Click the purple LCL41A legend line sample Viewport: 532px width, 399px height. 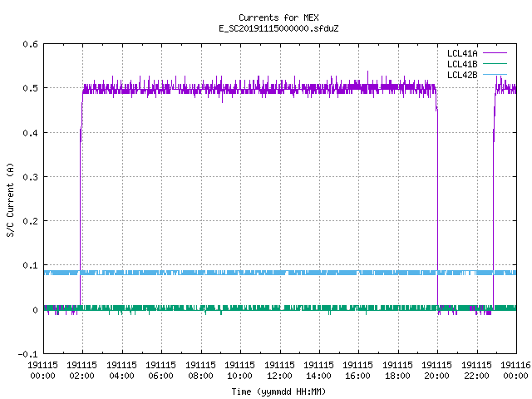495,53
